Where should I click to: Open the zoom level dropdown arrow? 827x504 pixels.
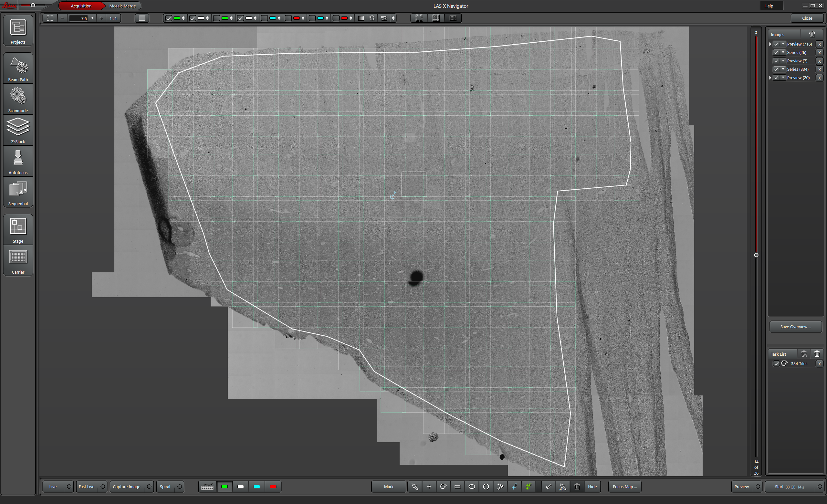coord(92,18)
